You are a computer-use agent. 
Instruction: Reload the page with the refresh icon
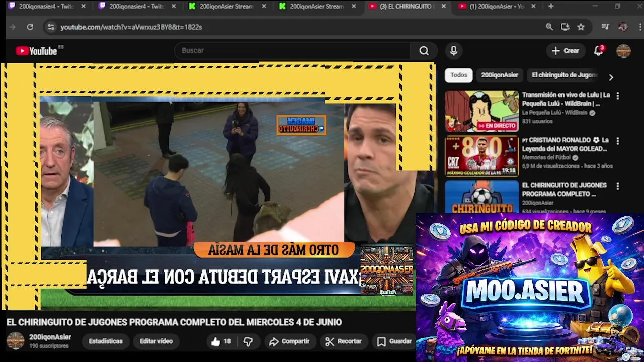tap(30, 27)
